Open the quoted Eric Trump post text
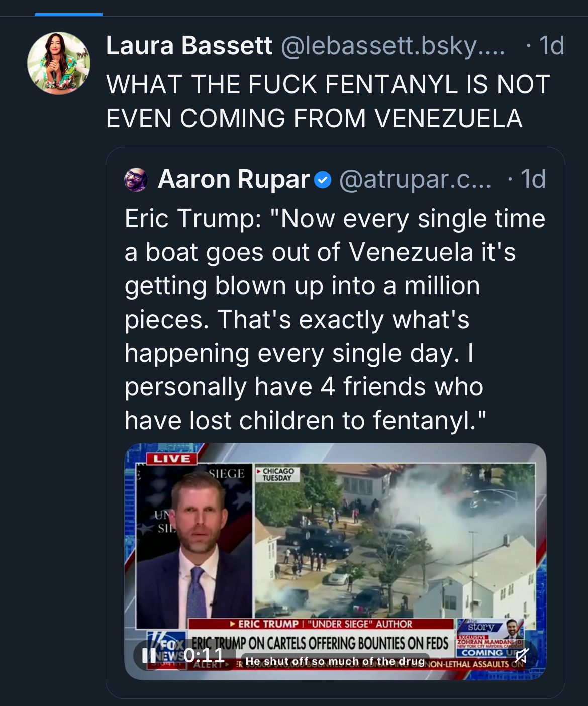Screen dimensions: 588x706 pos(335,319)
